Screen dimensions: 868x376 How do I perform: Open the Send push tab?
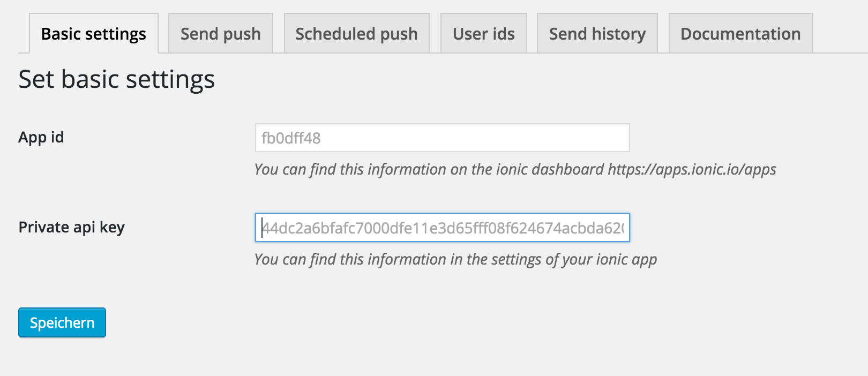point(221,33)
